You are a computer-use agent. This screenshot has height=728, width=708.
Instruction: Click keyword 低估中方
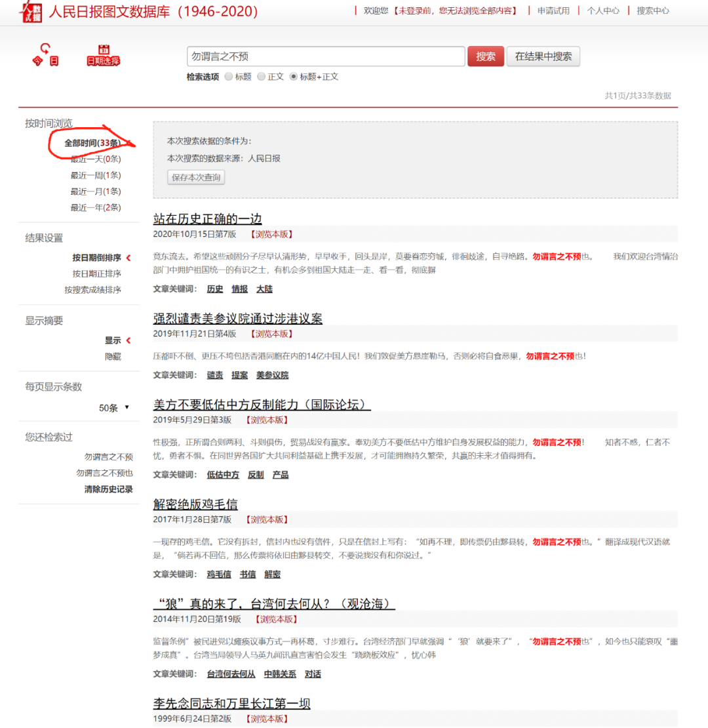(x=223, y=475)
